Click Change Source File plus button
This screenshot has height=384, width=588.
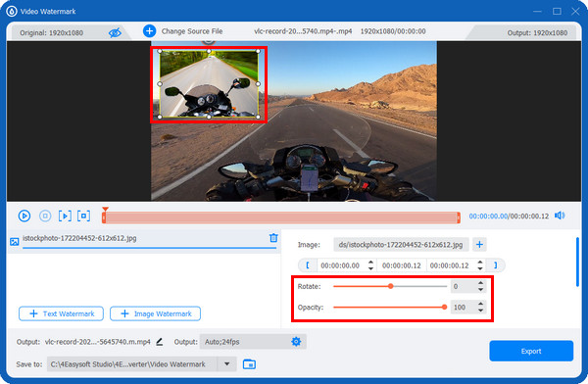[x=149, y=30]
